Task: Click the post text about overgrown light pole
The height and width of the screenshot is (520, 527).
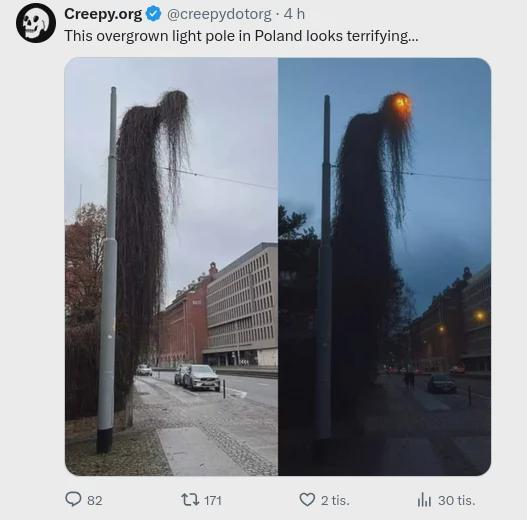Action: click(x=241, y=36)
